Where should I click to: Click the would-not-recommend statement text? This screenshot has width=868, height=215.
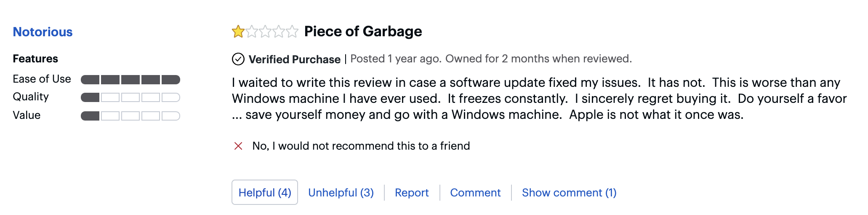pos(361,146)
